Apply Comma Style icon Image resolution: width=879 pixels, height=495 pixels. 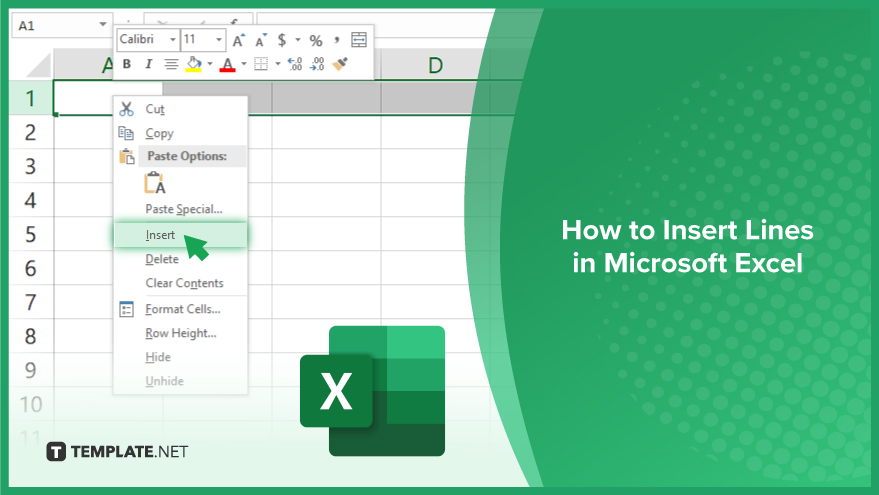pos(337,40)
